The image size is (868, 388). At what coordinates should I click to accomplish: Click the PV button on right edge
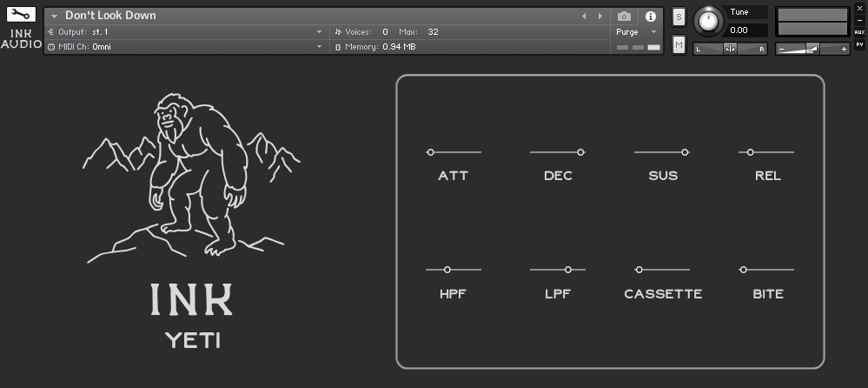(859, 43)
